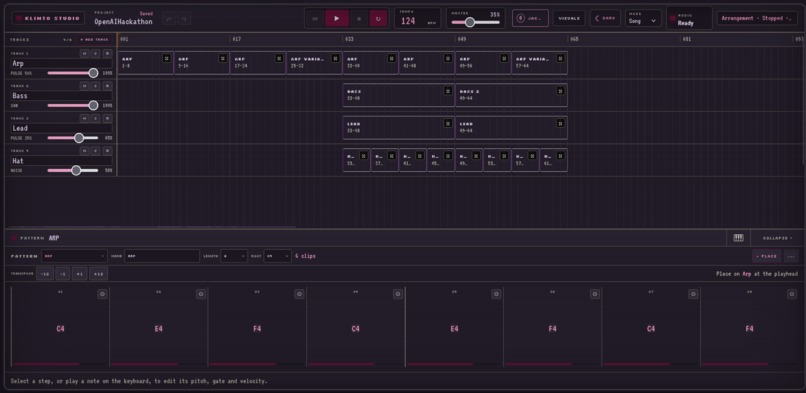
Task: Mute the Arp track
Action: tap(84, 53)
